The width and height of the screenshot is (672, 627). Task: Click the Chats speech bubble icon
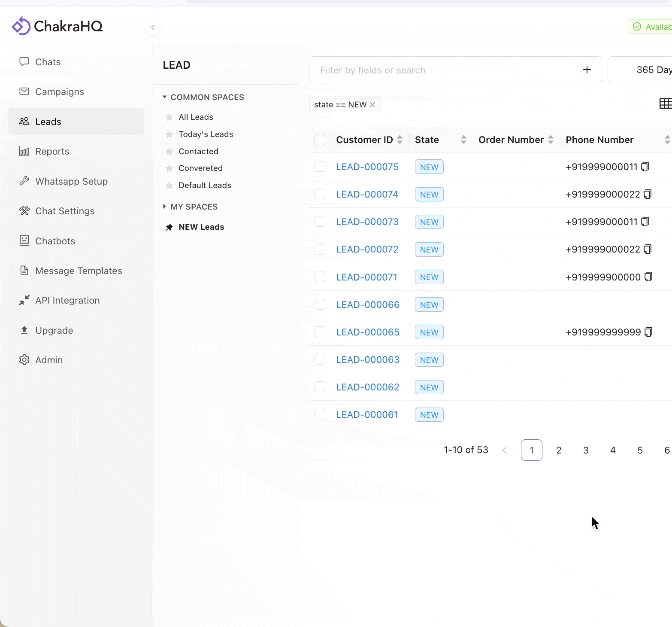coord(24,62)
